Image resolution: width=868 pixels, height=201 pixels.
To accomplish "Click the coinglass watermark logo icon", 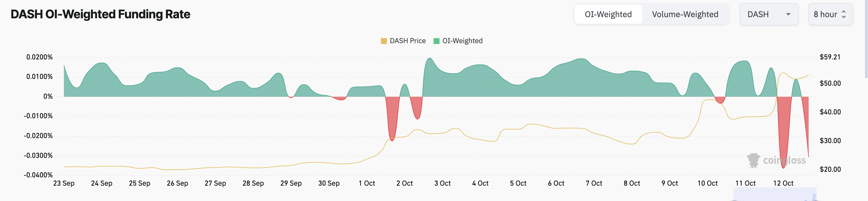I will click(x=753, y=160).
